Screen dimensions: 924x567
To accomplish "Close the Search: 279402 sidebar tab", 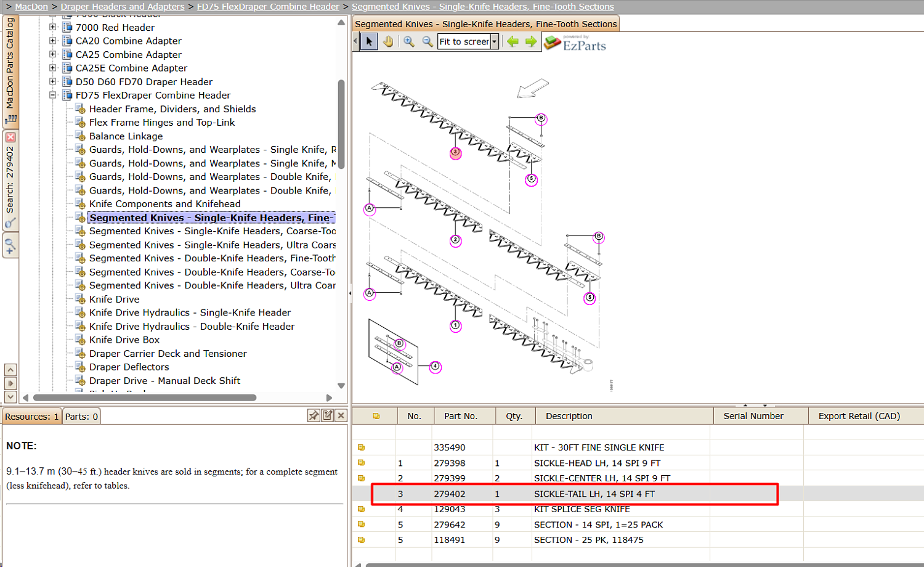I will [x=10, y=137].
